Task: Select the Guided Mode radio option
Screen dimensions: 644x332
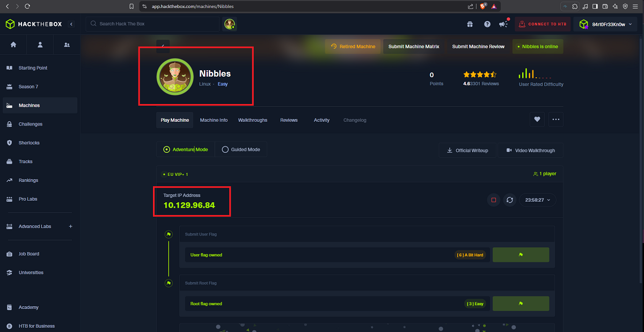Action: (x=241, y=150)
